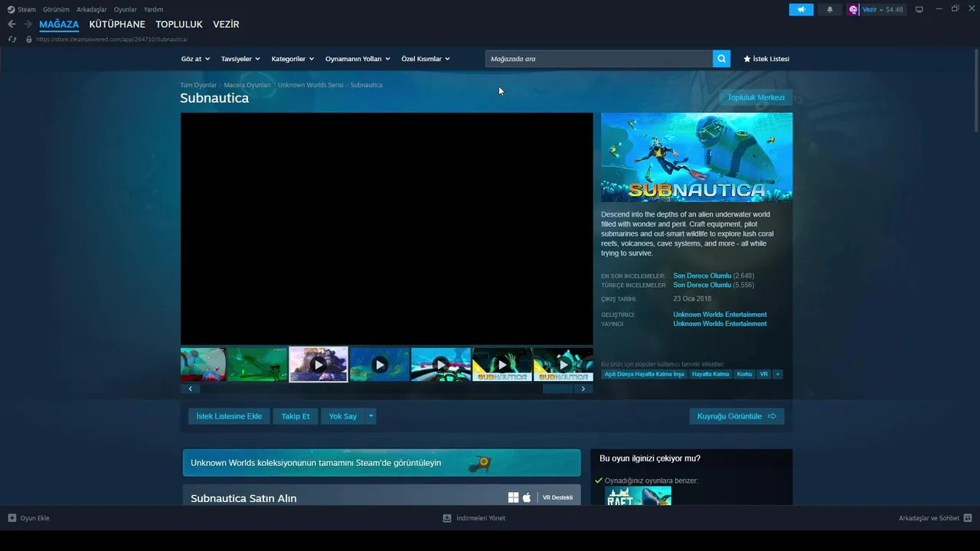Image resolution: width=980 pixels, height=551 pixels.
Task: Click the Yok Say button
Action: click(x=343, y=416)
